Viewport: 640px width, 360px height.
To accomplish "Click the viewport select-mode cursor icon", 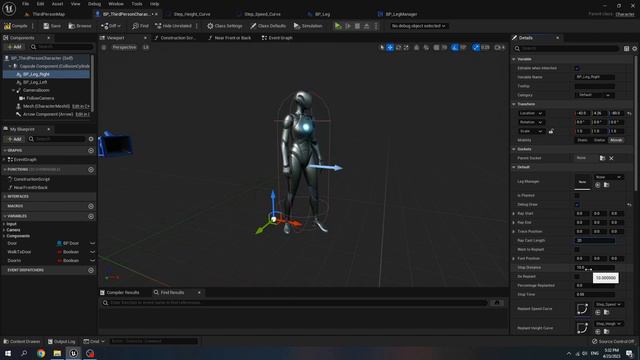I will (x=382, y=47).
